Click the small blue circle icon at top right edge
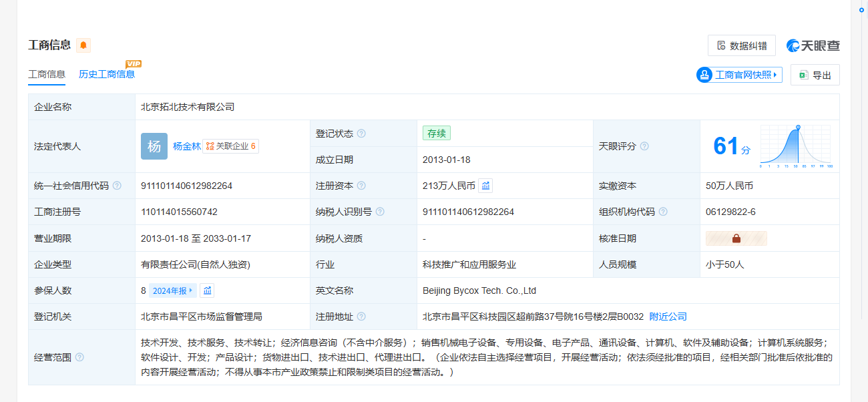The width and height of the screenshot is (868, 402). 861,10
